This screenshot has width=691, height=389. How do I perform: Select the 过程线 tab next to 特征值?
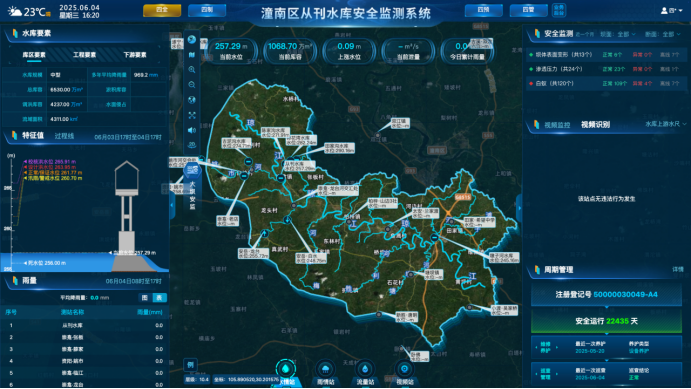click(64, 136)
